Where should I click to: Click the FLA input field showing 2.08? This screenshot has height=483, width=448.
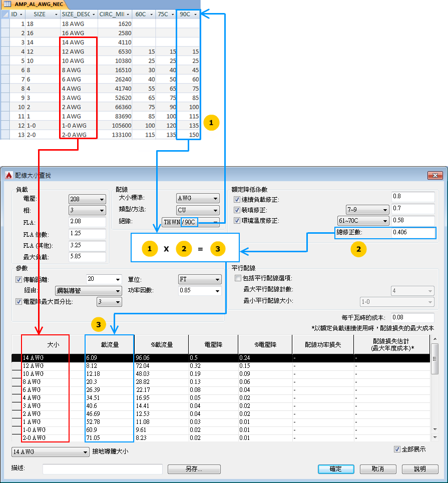pos(87,221)
